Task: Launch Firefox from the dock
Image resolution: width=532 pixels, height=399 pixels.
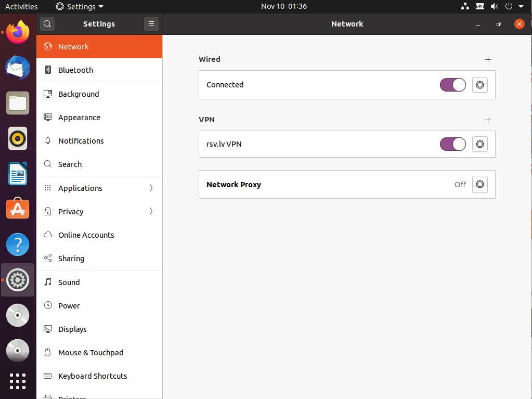Action: point(18,32)
